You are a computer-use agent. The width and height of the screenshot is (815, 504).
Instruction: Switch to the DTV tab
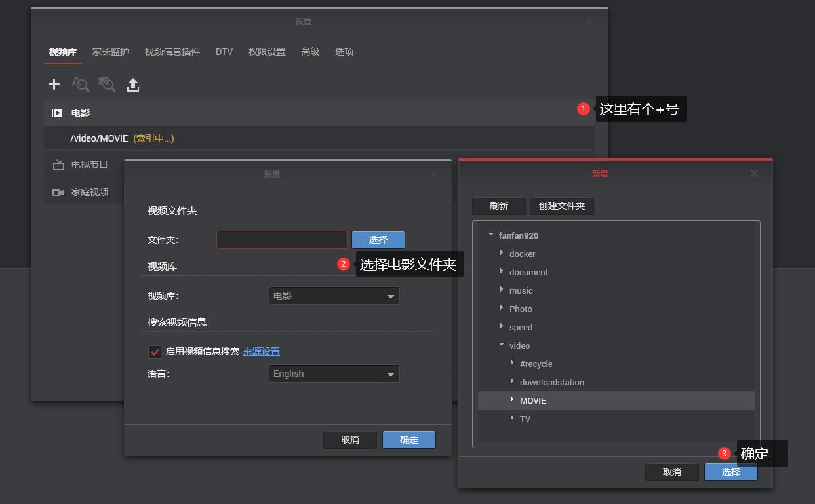click(224, 52)
